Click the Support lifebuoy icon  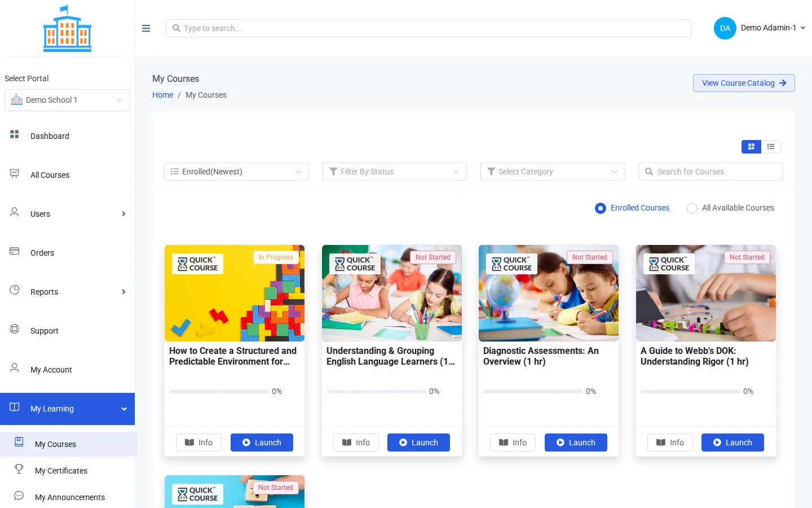(x=15, y=329)
